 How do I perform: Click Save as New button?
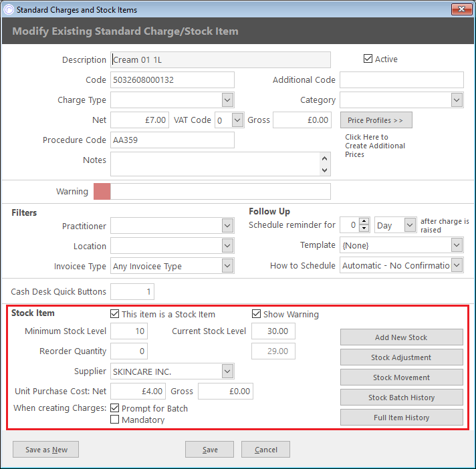[x=46, y=449]
